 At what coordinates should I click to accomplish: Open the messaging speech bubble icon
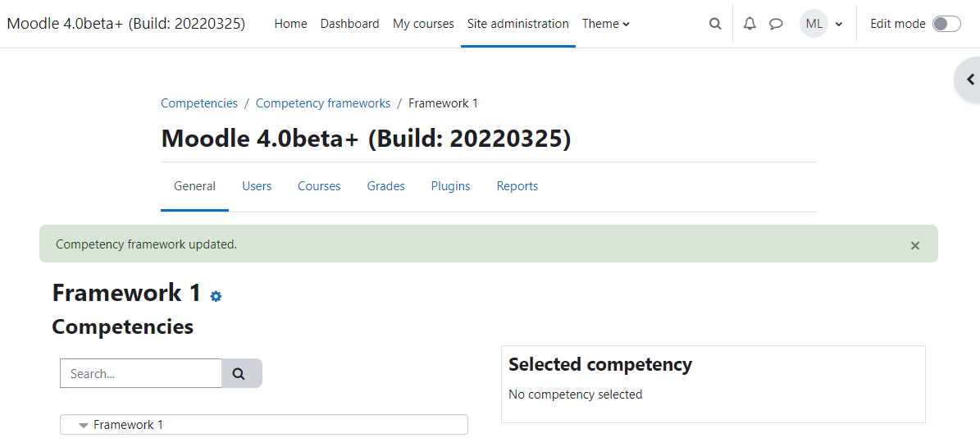click(776, 24)
